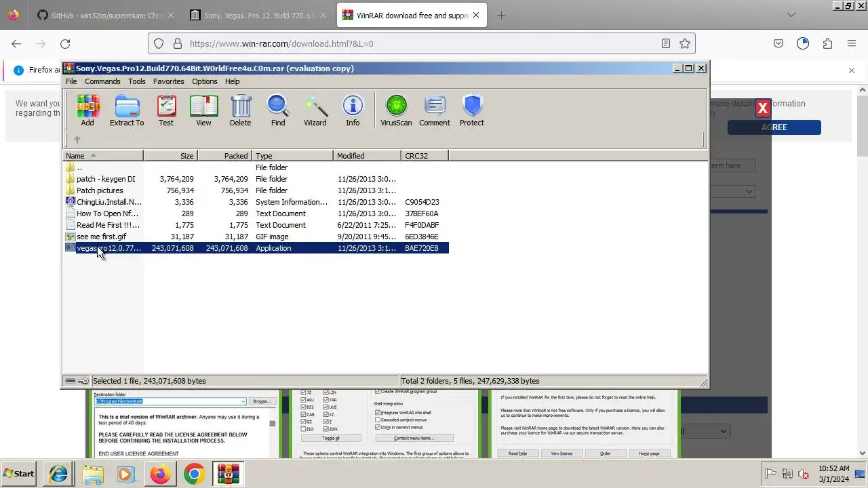The height and width of the screenshot is (488, 868).
Task: Open the Options menu
Action: pyautogui.click(x=205, y=81)
